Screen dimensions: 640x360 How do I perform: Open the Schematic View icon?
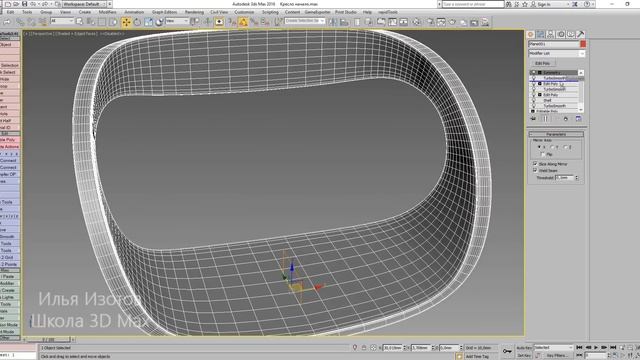[x=403, y=22]
